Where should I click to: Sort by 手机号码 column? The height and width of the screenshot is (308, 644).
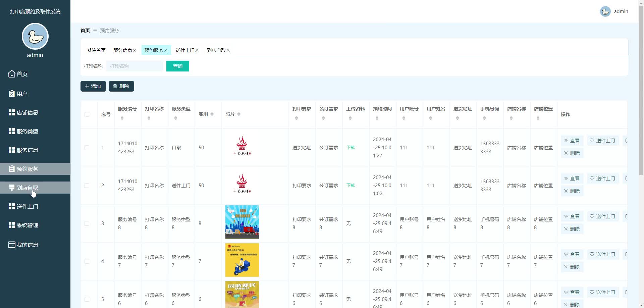coord(484,118)
